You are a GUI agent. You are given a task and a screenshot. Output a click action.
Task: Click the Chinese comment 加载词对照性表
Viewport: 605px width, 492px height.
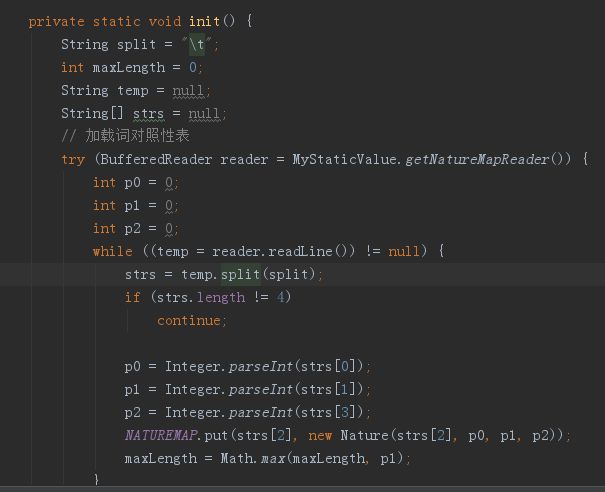pos(137,135)
